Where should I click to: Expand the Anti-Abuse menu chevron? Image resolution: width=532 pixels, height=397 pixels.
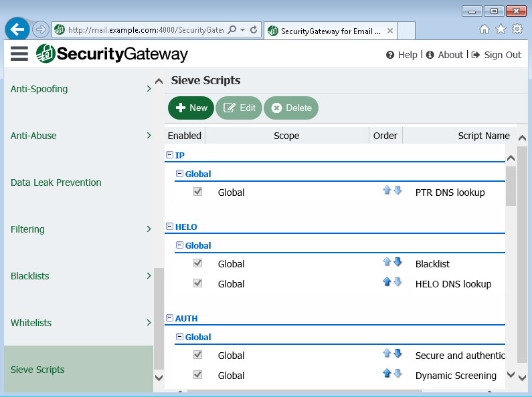tap(149, 136)
